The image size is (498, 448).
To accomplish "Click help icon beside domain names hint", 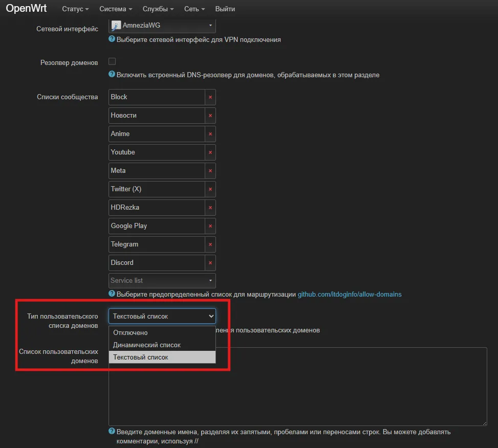I will 112,431.
